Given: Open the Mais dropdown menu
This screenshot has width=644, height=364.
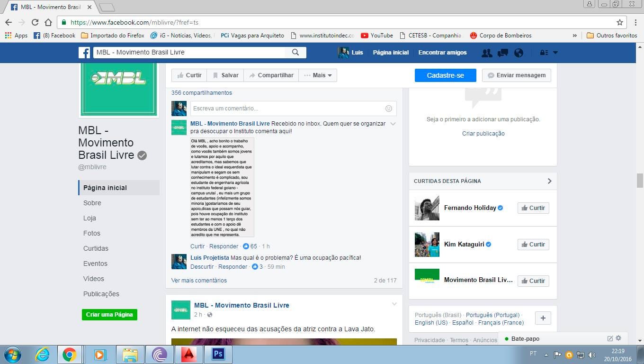Looking at the screenshot, I should pyautogui.click(x=318, y=75).
